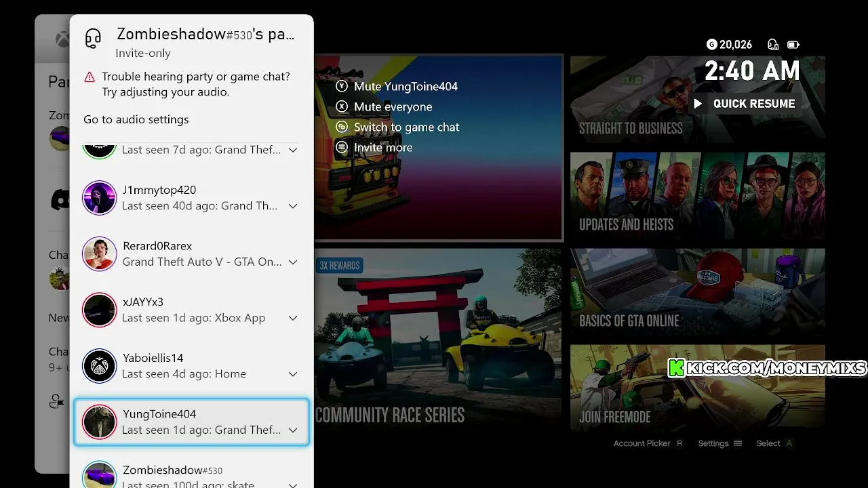Click the X button icon beside Mute everyone

click(x=342, y=107)
